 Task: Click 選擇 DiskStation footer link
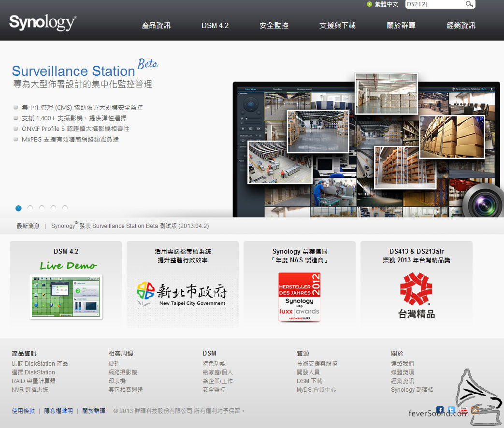click(x=33, y=372)
